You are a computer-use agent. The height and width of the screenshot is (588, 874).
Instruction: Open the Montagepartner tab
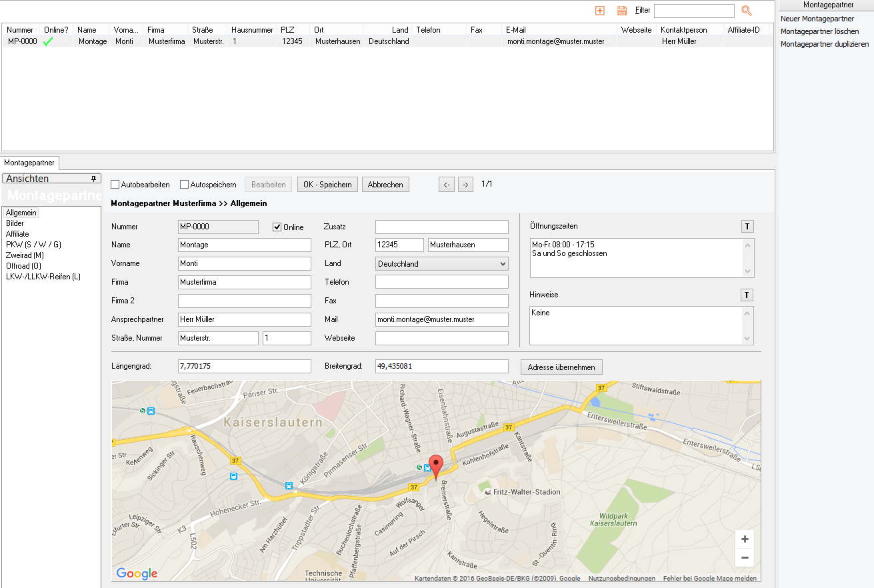30,163
